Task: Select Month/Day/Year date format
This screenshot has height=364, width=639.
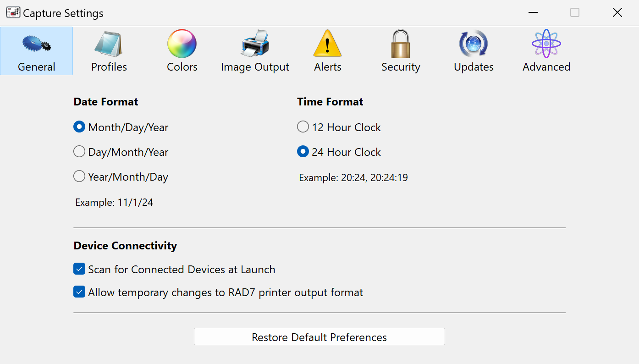Action: pos(79,127)
